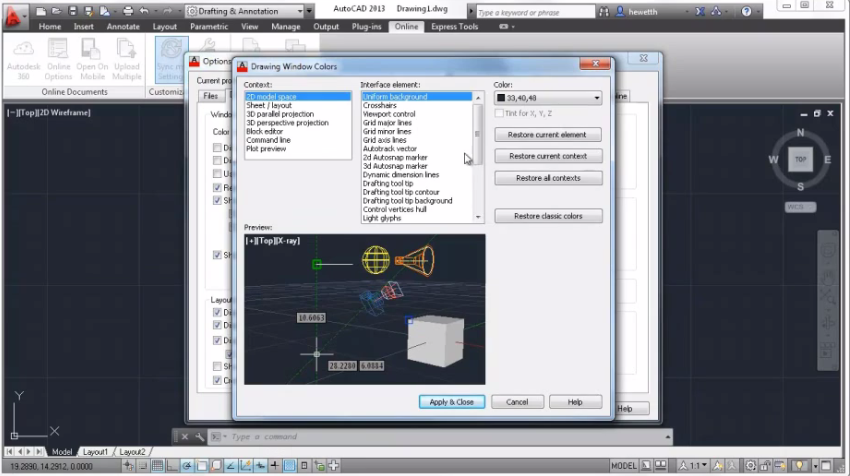
Task: Click the Interface element list scroll-down arrow
Action: click(478, 217)
